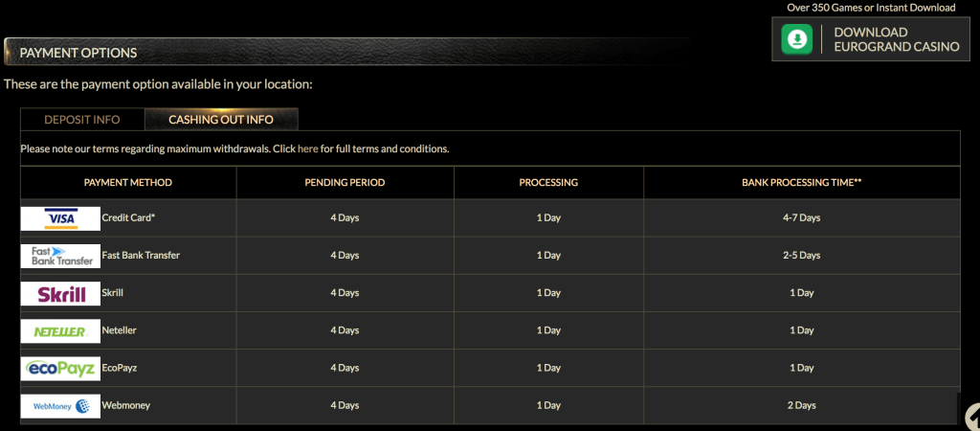The image size is (980, 431).
Task: Click the Skrill payment logo
Action: tap(60, 293)
